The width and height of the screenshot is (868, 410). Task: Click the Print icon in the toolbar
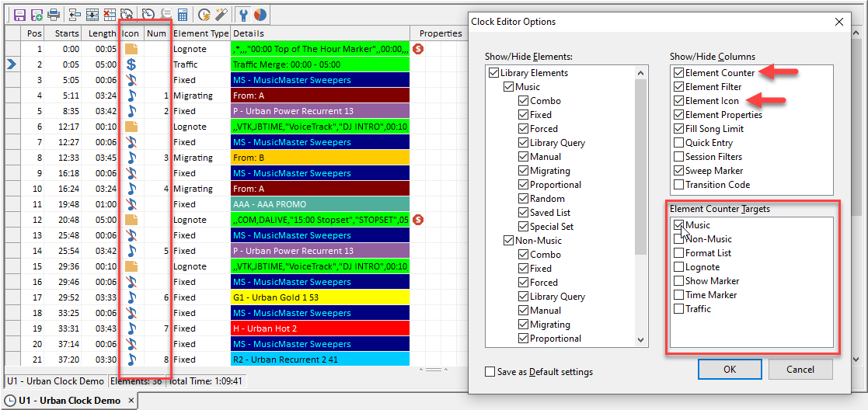point(54,15)
